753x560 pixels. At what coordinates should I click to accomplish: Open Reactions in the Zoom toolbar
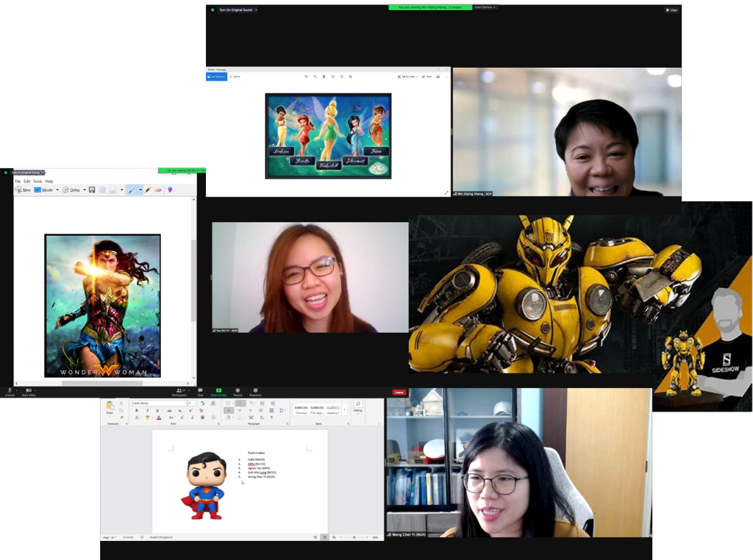click(x=255, y=392)
